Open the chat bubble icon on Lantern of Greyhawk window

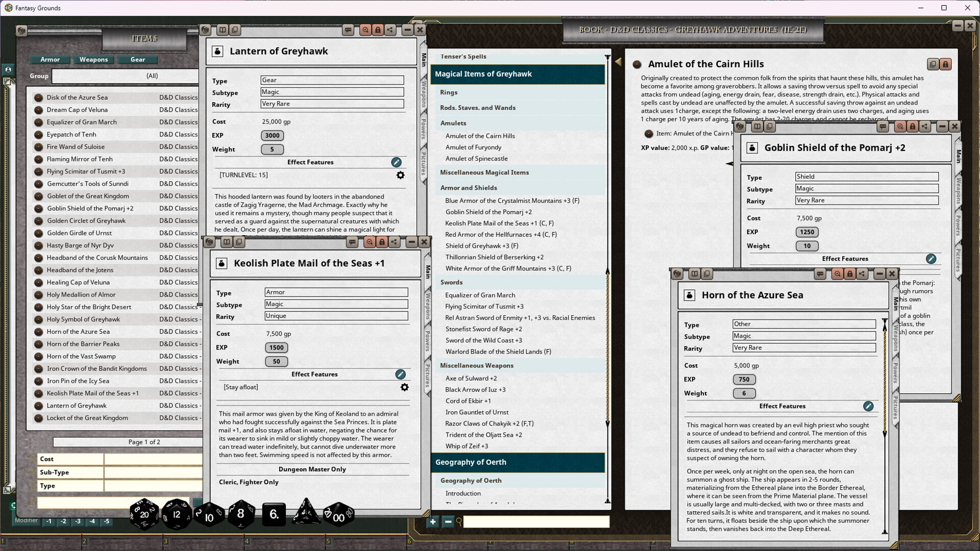point(349,30)
